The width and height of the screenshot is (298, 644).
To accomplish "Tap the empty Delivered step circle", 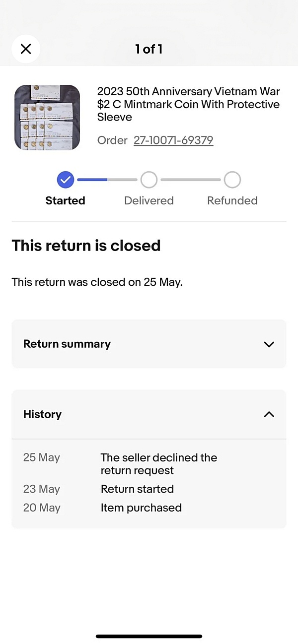I will point(149,180).
